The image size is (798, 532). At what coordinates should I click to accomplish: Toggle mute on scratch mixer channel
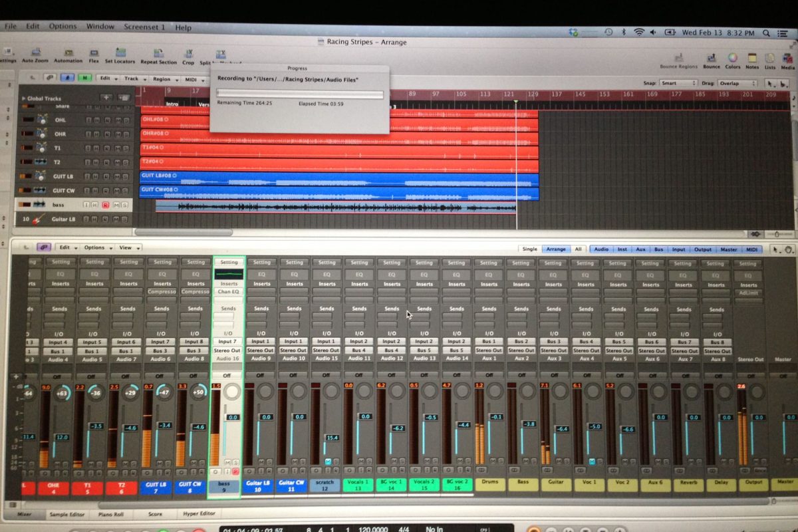tap(327, 461)
